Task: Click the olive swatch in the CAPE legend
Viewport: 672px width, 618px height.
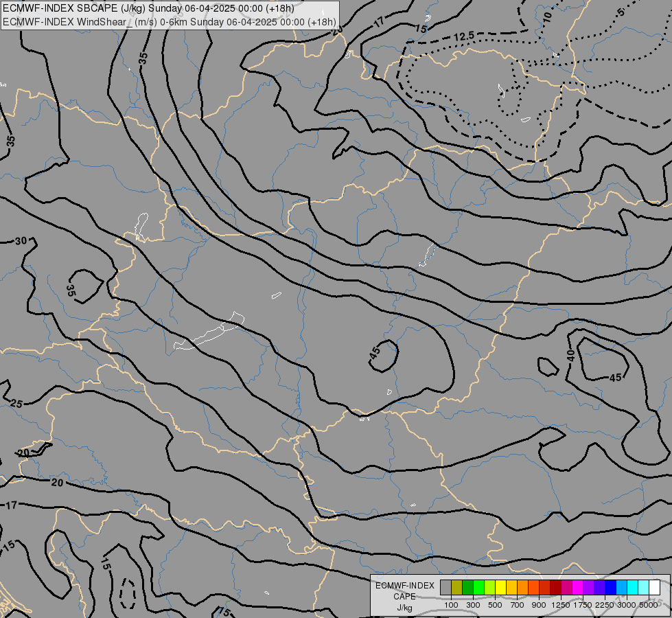Action: point(457,588)
